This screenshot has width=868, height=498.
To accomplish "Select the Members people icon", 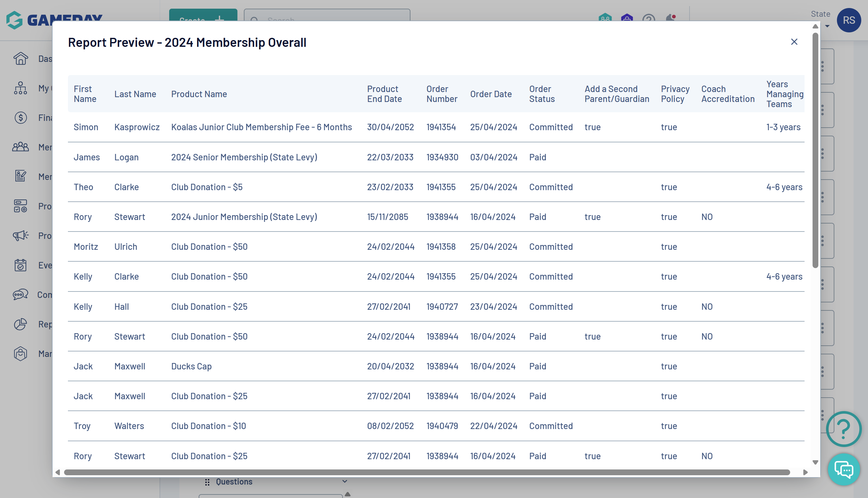I will [x=21, y=147].
